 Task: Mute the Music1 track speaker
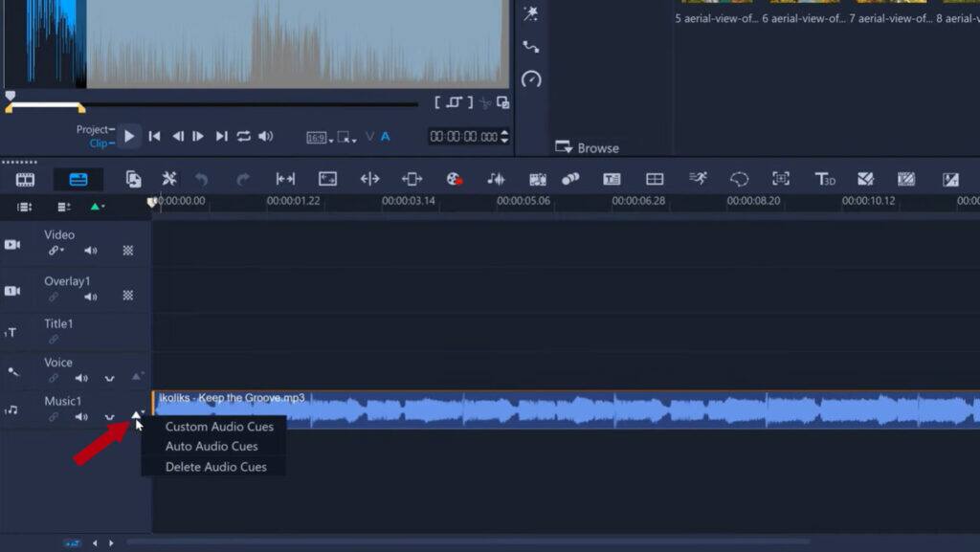click(x=82, y=417)
